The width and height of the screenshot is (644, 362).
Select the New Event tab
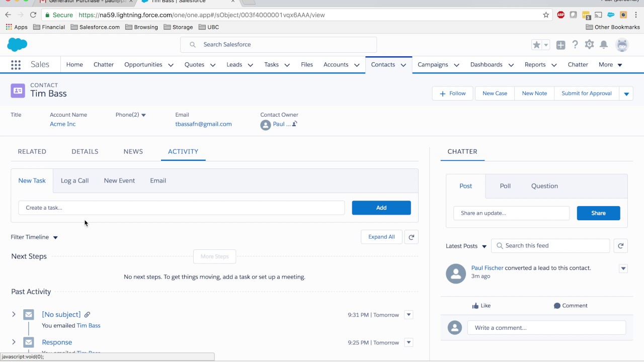pyautogui.click(x=119, y=180)
